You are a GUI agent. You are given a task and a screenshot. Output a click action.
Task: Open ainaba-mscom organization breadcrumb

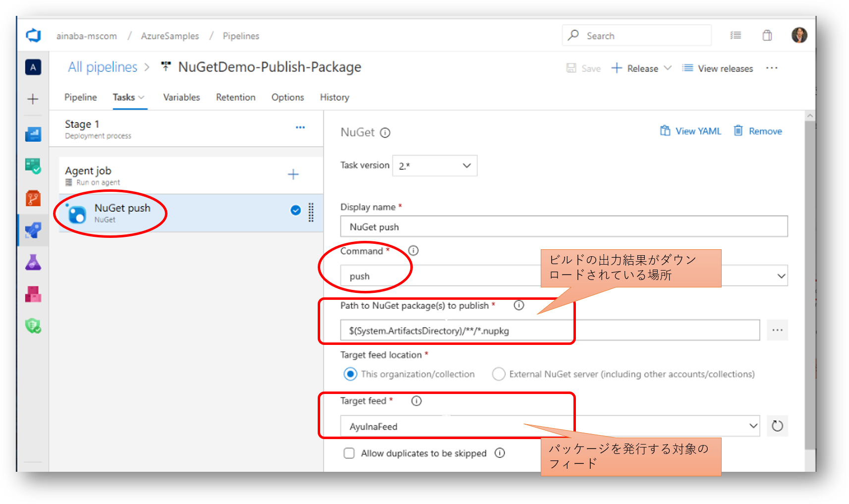pyautogui.click(x=86, y=36)
